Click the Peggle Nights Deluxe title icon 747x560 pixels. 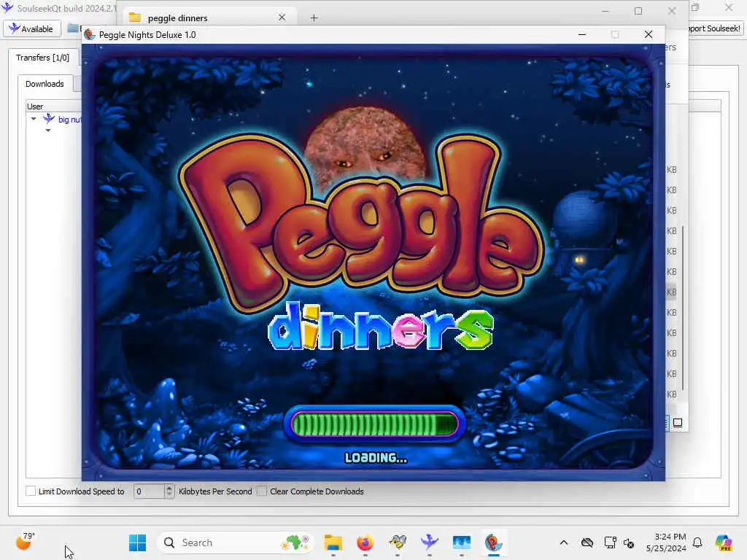pyautogui.click(x=90, y=34)
